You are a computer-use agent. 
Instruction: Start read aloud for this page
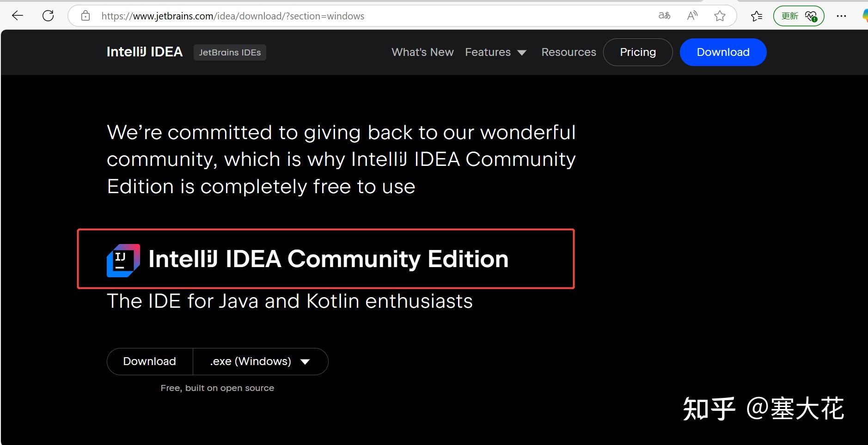pos(692,16)
